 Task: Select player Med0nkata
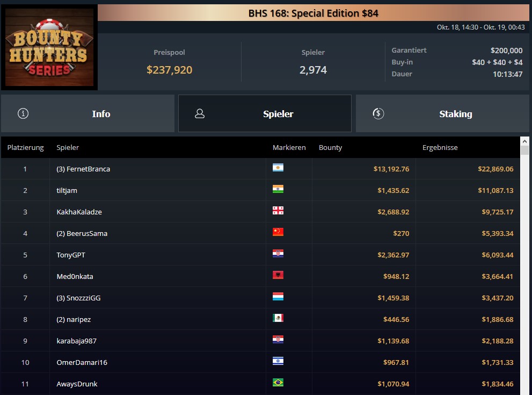[75, 276]
